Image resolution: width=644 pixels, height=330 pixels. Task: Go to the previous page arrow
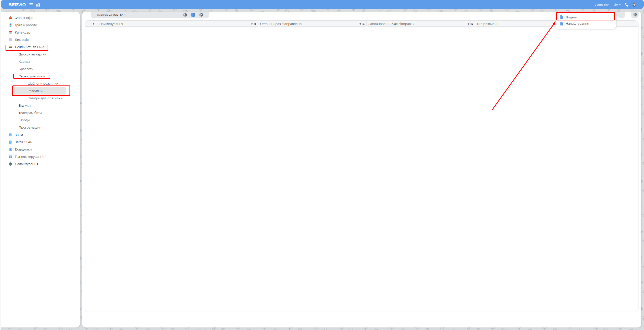185,15
